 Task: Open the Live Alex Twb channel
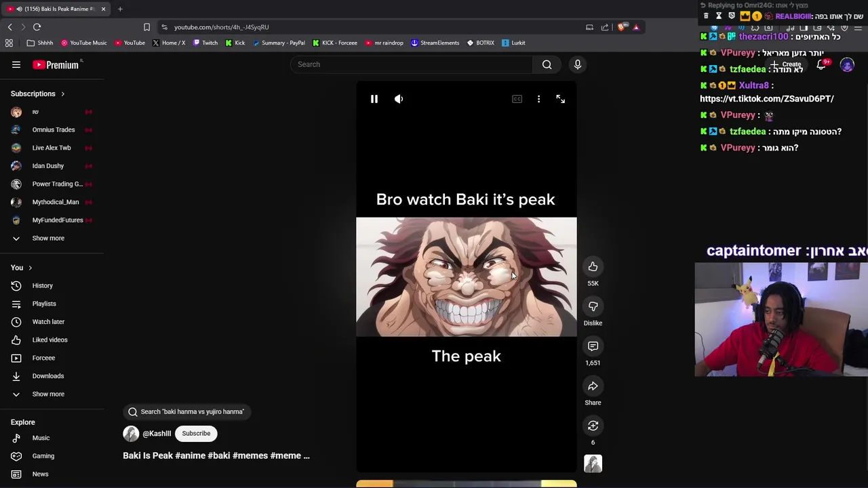pyautogui.click(x=52, y=148)
